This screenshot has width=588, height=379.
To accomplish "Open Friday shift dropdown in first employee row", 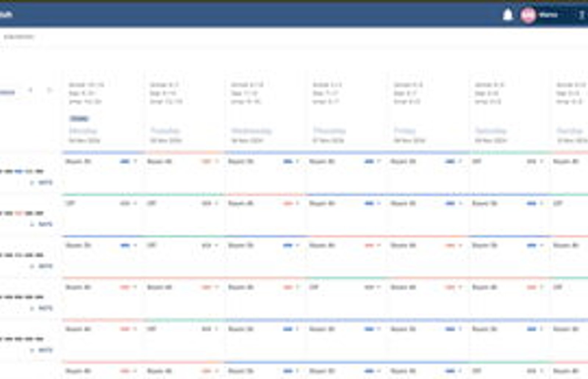I will click(460, 161).
